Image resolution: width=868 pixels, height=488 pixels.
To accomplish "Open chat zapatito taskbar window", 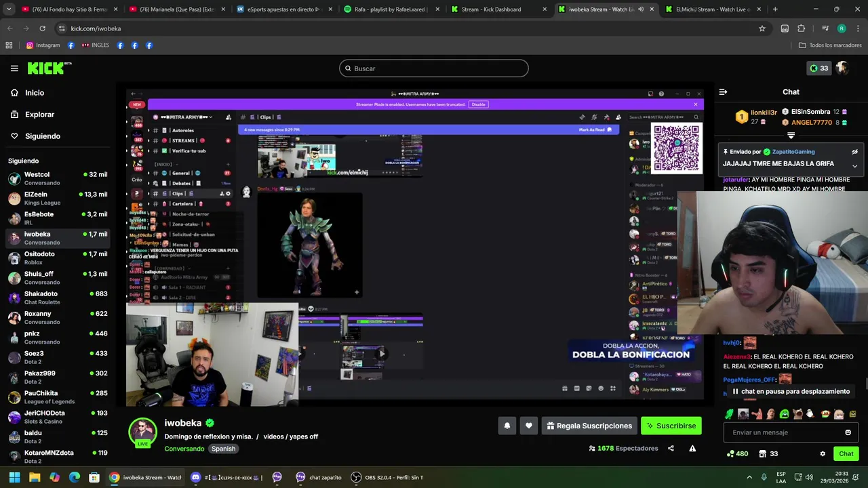I will click(x=319, y=477).
